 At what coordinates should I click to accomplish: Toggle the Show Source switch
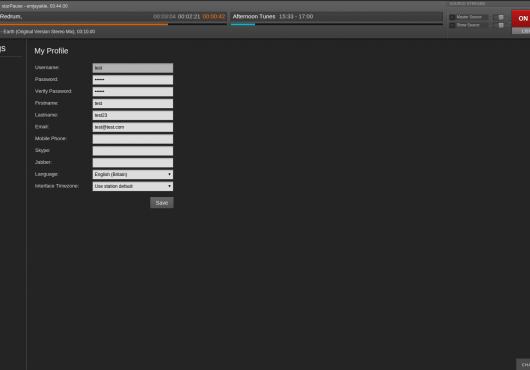pos(499,25)
